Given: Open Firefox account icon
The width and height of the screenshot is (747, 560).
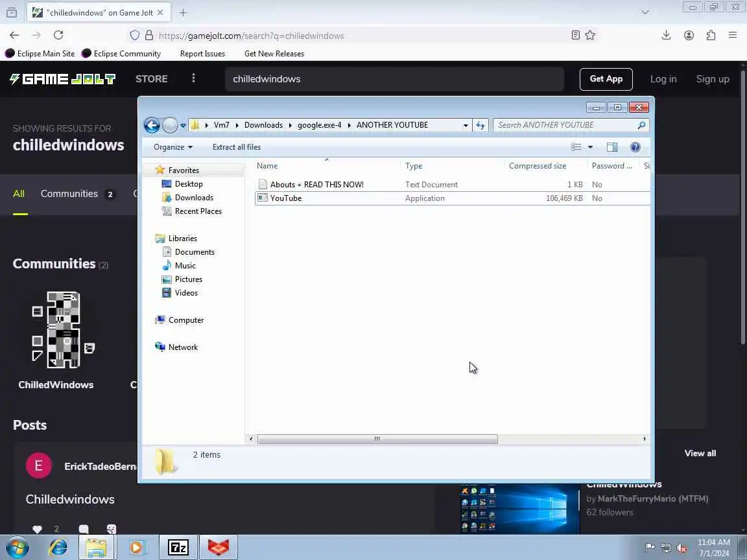Looking at the screenshot, I should pyautogui.click(x=689, y=35).
